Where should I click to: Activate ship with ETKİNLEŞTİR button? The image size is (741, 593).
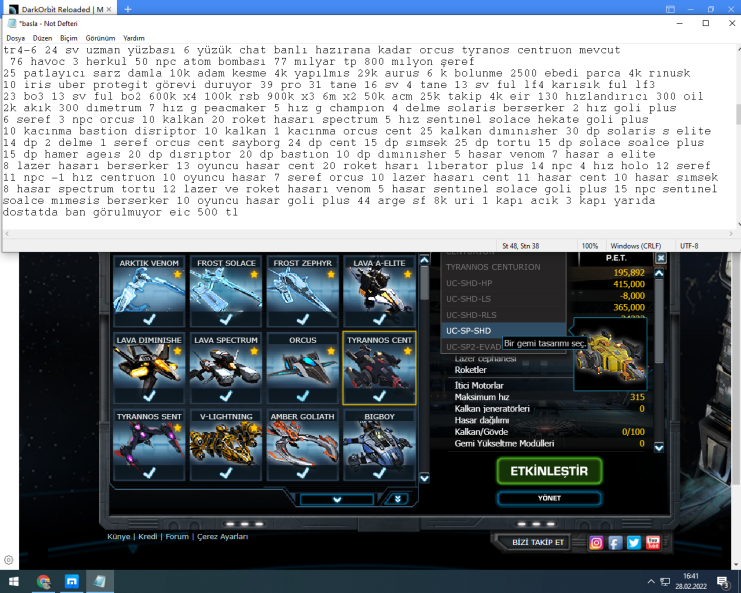point(549,471)
